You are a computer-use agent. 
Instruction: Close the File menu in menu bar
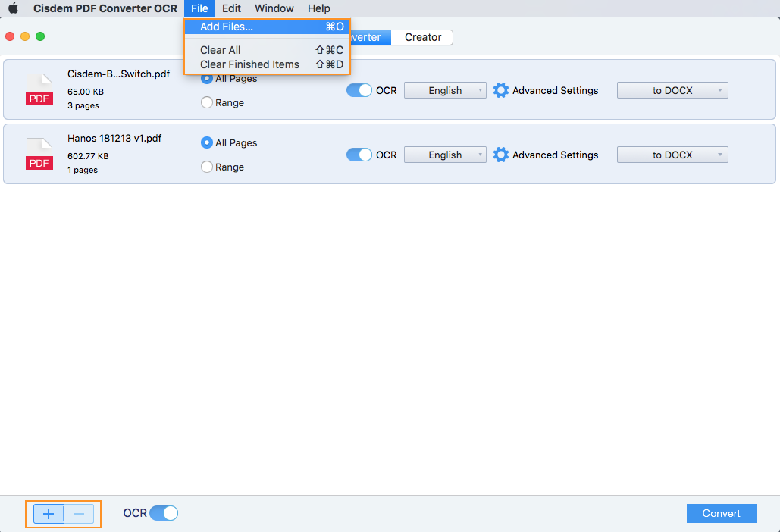[x=199, y=8]
